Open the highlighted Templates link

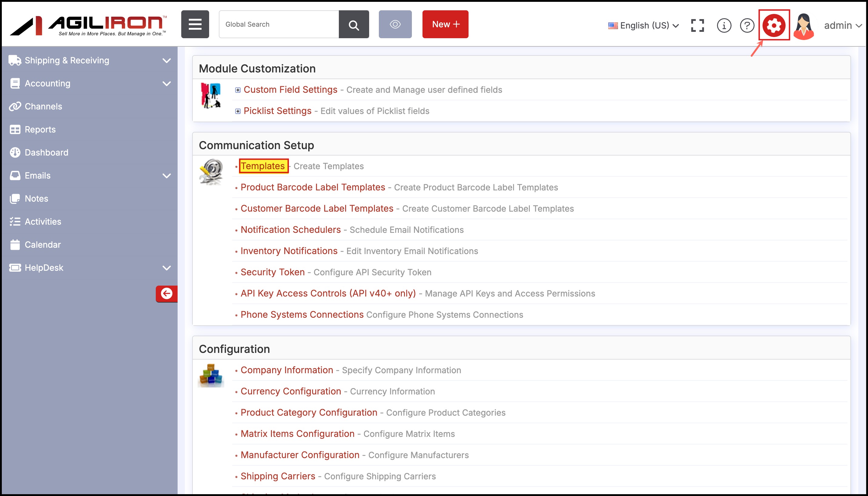coord(263,166)
